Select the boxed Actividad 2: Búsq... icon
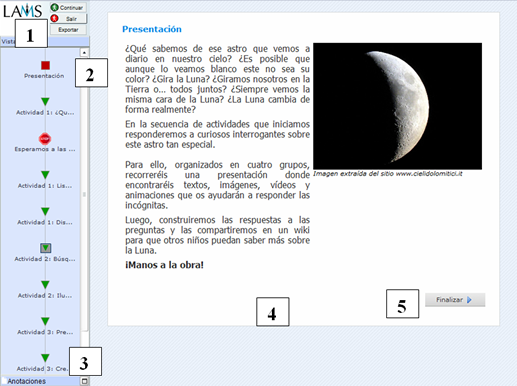This screenshot has width=517, height=386. click(46, 248)
